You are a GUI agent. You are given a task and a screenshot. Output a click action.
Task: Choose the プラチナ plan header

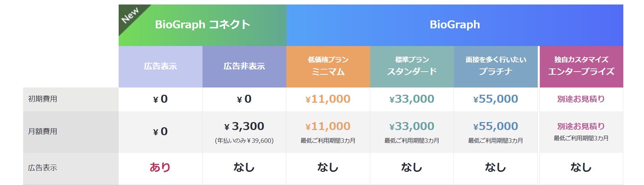[496, 66]
